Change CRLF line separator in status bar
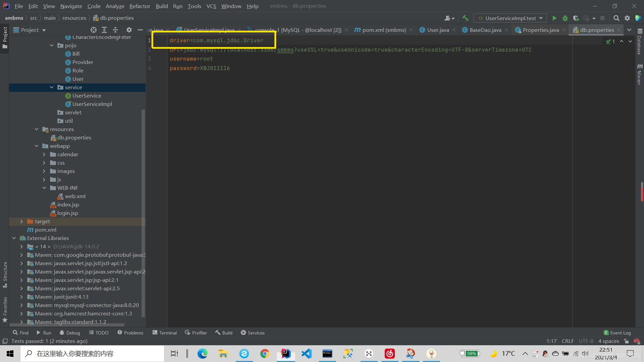The height and width of the screenshot is (362, 644). [568, 341]
